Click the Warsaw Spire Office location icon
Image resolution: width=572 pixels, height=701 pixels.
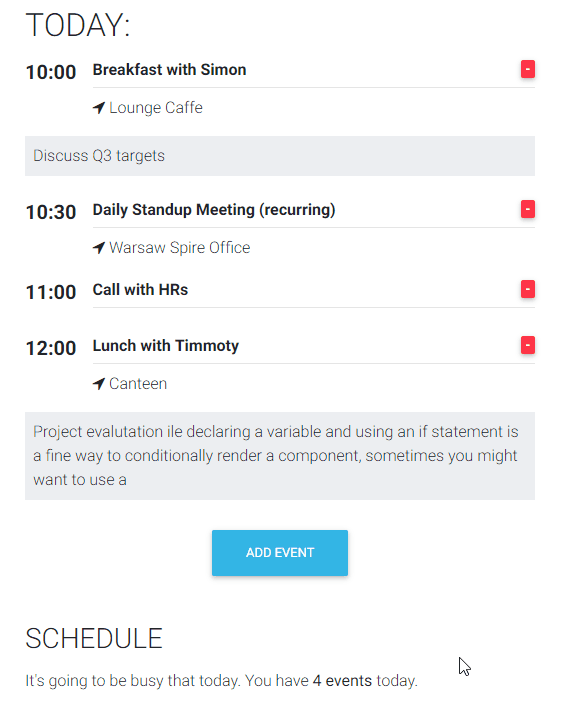(99, 248)
